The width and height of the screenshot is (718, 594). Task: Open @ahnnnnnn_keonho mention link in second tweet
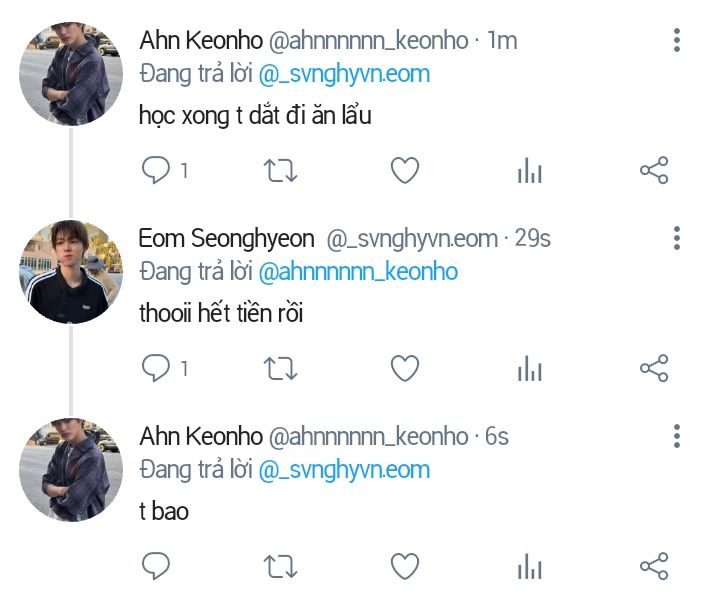click(358, 271)
